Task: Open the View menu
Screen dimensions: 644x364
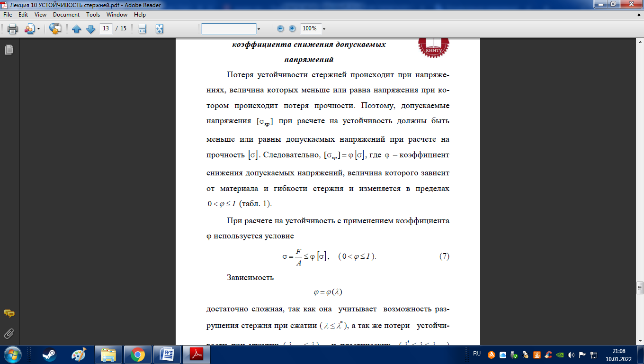Action: click(40, 15)
